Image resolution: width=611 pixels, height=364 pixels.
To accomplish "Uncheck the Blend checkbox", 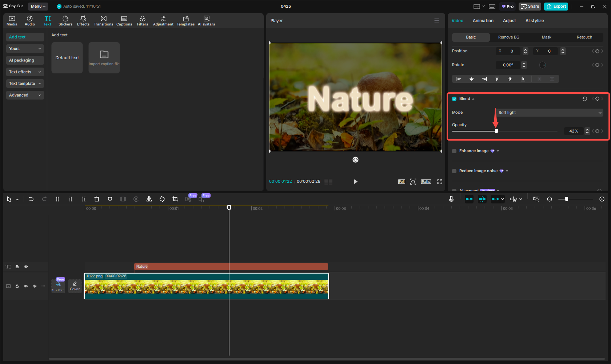I will (x=454, y=99).
